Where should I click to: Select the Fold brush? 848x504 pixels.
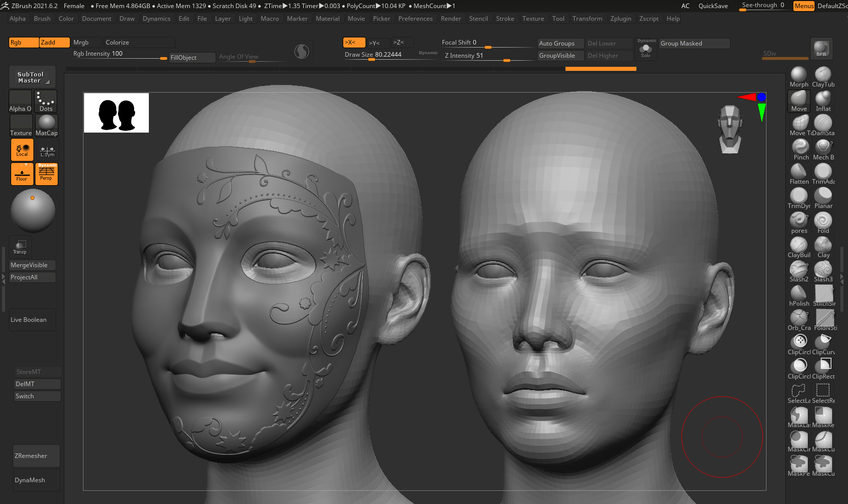[823, 223]
